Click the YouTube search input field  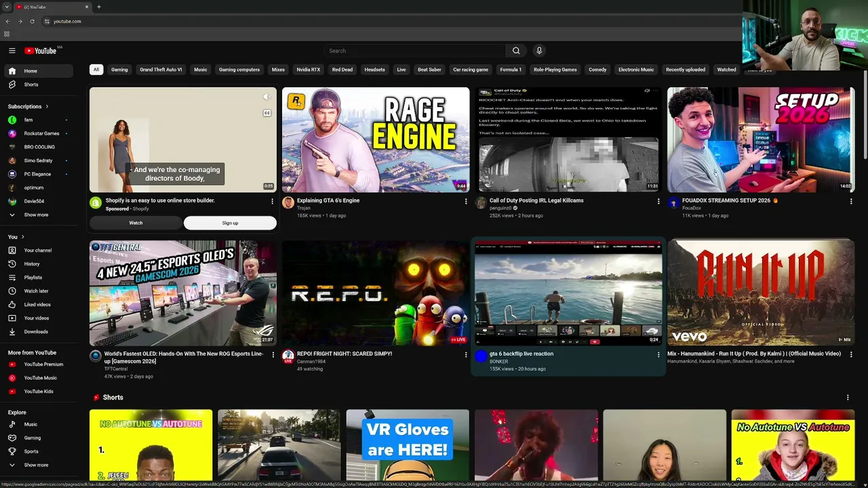tap(414, 51)
